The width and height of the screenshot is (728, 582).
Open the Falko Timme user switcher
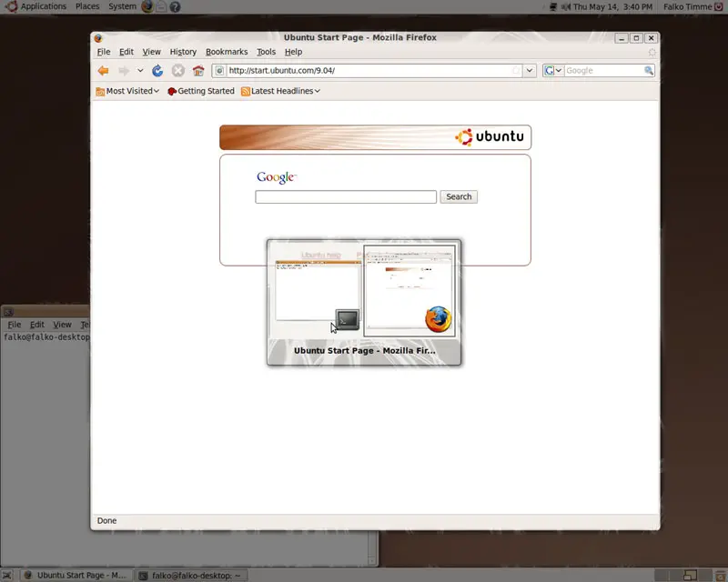click(x=687, y=7)
